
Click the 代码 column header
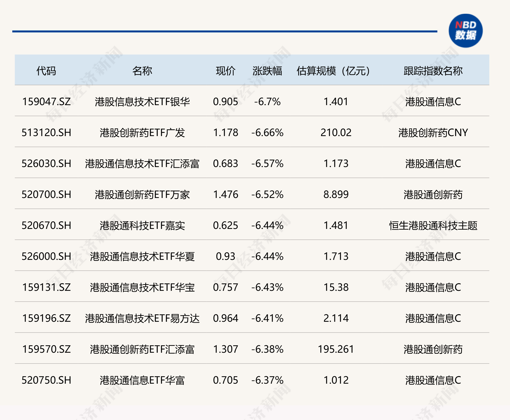click(46, 71)
